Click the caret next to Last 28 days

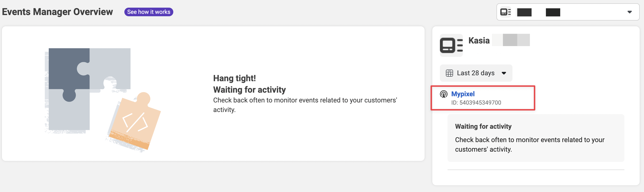tap(504, 73)
